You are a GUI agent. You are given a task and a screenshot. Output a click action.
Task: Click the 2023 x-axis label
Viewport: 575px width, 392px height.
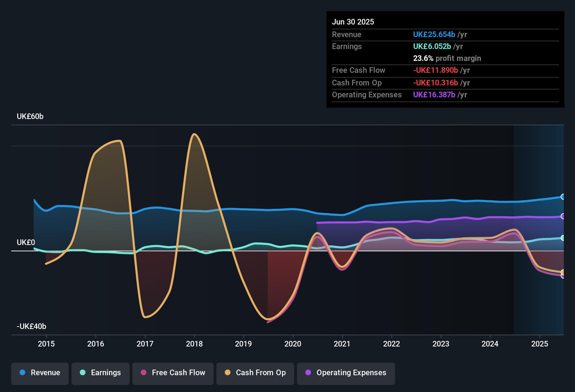point(441,344)
